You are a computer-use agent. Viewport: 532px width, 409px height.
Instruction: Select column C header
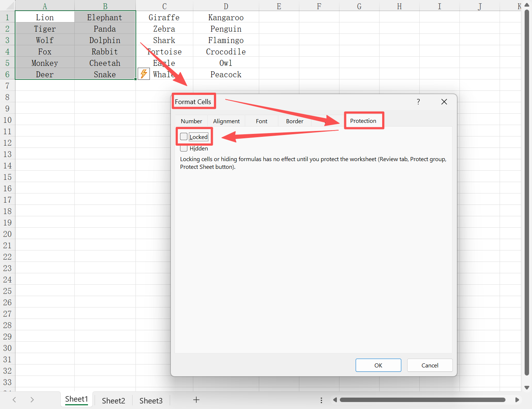coord(165,6)
